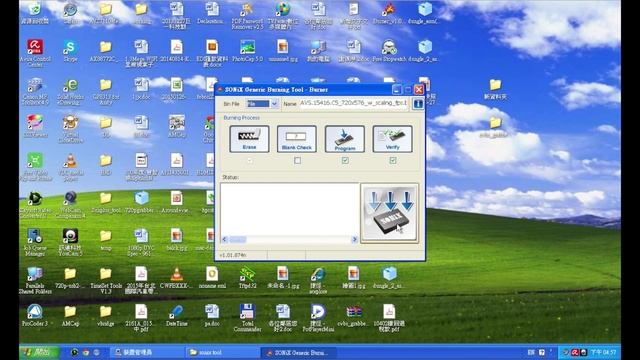Click the Blank Check button
640x360 pixels.
click(297, 139)
